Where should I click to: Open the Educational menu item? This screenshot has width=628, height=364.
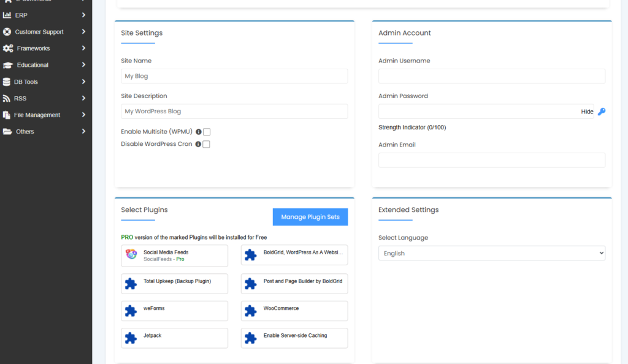[x=33, y=65]
